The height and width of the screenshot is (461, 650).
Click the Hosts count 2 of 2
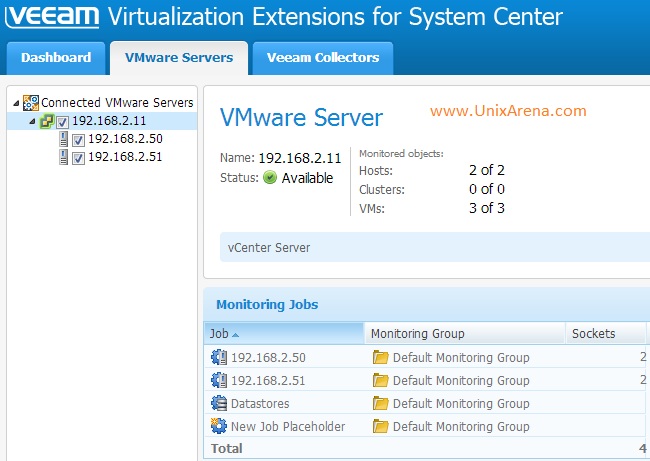coord(487,170)
